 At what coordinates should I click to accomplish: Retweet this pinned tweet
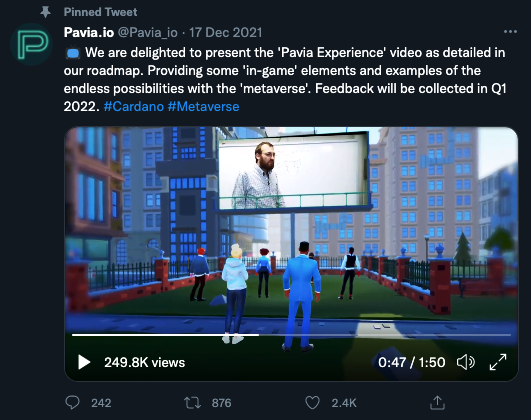click(x=192, y=403)
